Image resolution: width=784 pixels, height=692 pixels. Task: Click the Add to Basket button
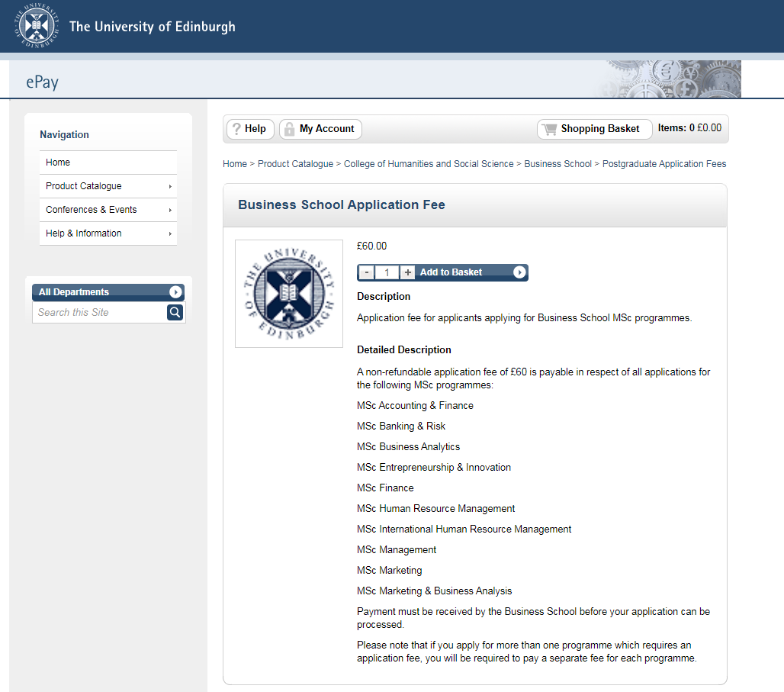point(451,272)
